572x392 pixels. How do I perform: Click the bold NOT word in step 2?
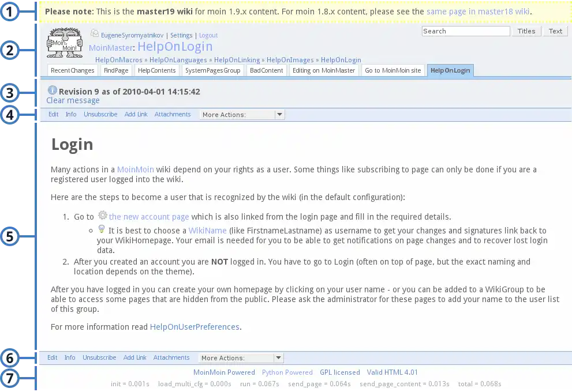[x=219, y=262]
